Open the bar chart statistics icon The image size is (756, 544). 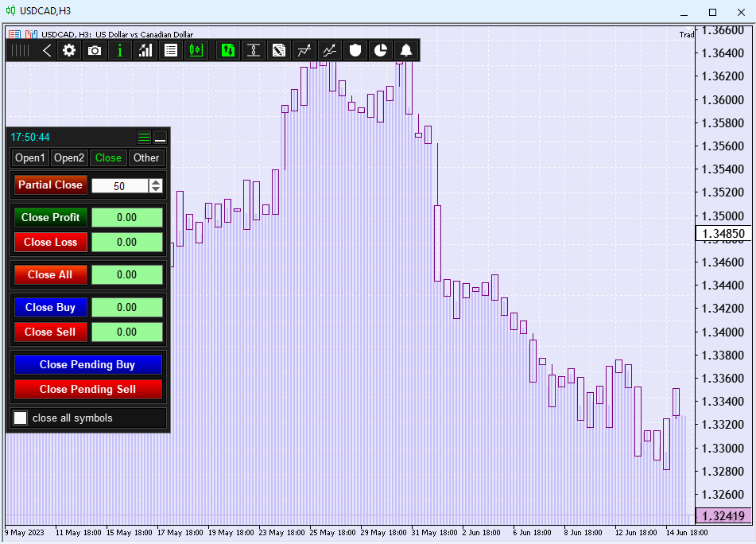pos(145,50)
